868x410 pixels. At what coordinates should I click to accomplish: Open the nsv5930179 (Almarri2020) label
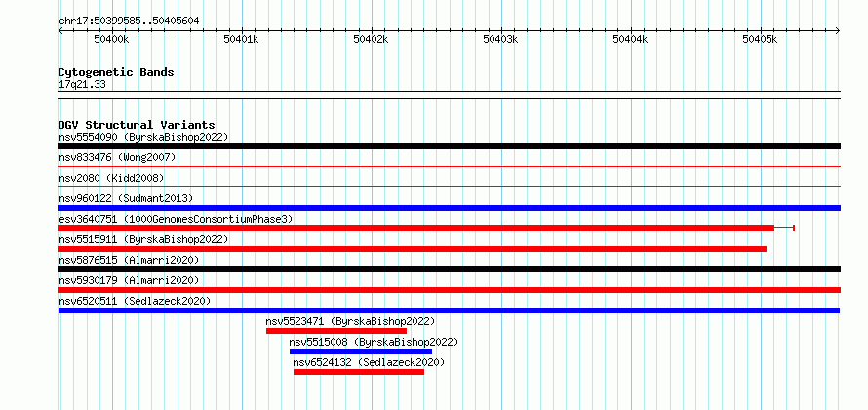129,280
